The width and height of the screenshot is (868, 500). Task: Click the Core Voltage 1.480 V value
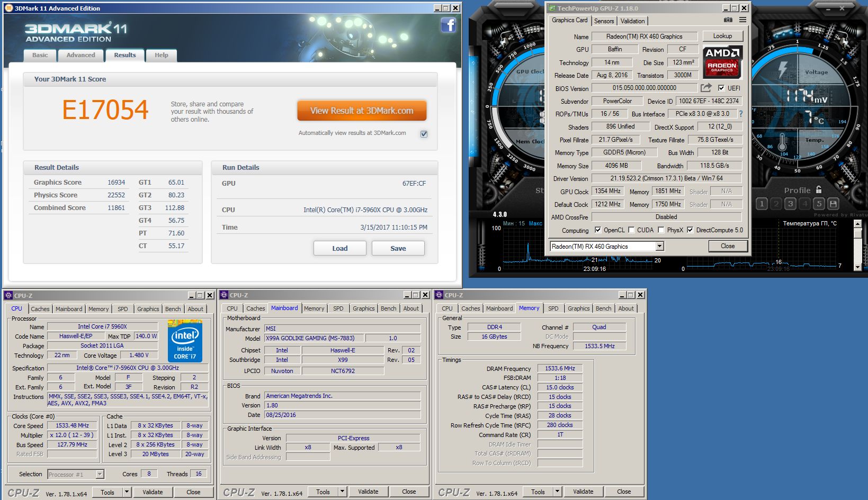coord(139,355)
